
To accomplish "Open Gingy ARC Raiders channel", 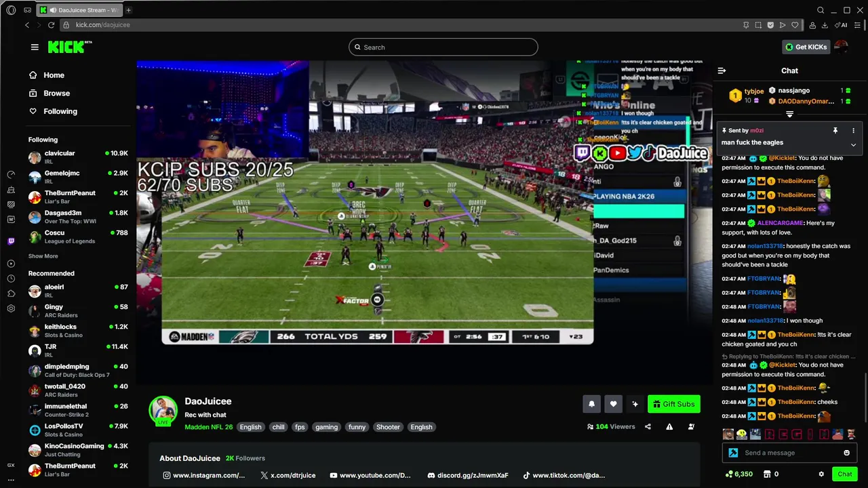I will point(78,310).
